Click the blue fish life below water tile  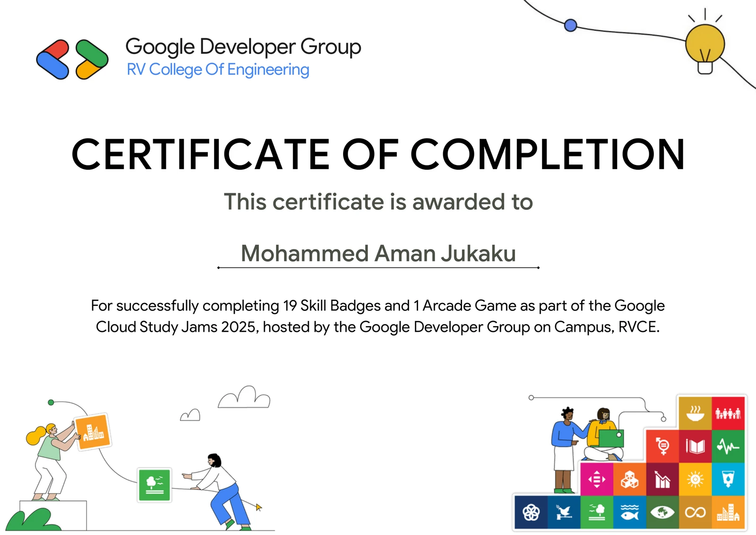(629, 512)
